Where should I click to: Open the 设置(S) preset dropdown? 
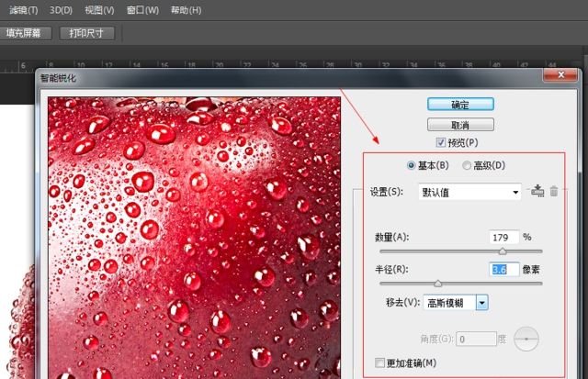tap(470, 192)
